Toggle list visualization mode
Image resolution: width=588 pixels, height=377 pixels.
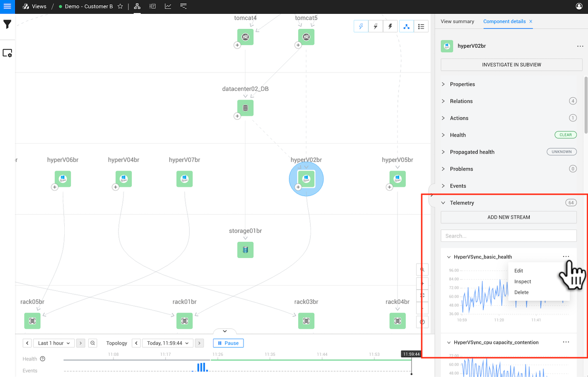coord(421,27)
